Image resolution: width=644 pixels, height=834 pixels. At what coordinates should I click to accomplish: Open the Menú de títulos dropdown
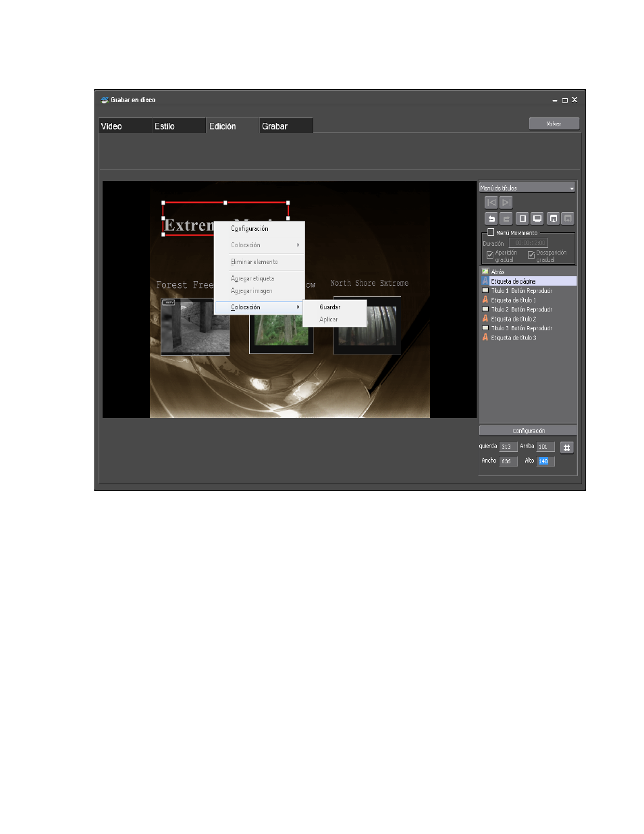(x=528, y=188)
